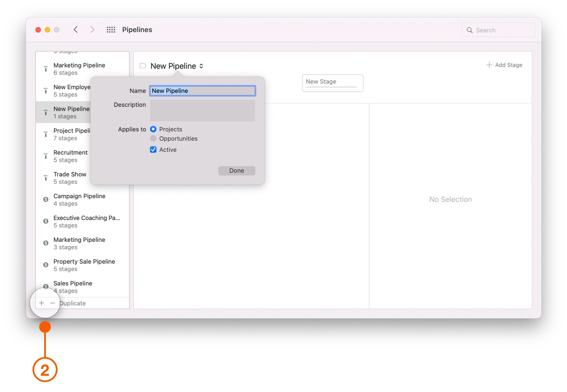
Task: Uncheck the Active checkbox
Action: [x=153, y=149]
